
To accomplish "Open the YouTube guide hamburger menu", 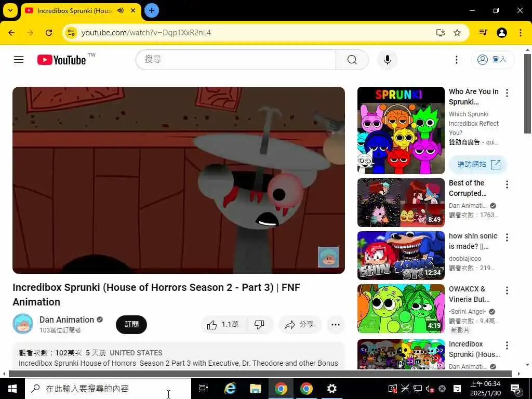I will tap(19, 60).
